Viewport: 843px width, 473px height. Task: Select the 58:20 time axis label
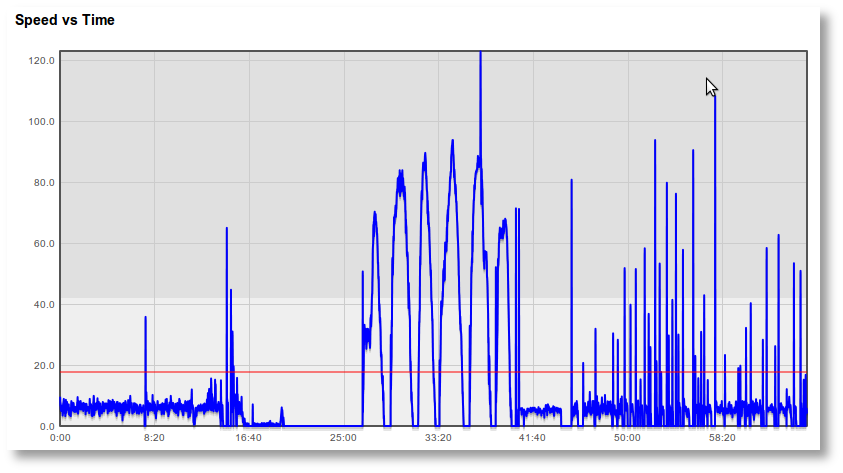[721, 438]
